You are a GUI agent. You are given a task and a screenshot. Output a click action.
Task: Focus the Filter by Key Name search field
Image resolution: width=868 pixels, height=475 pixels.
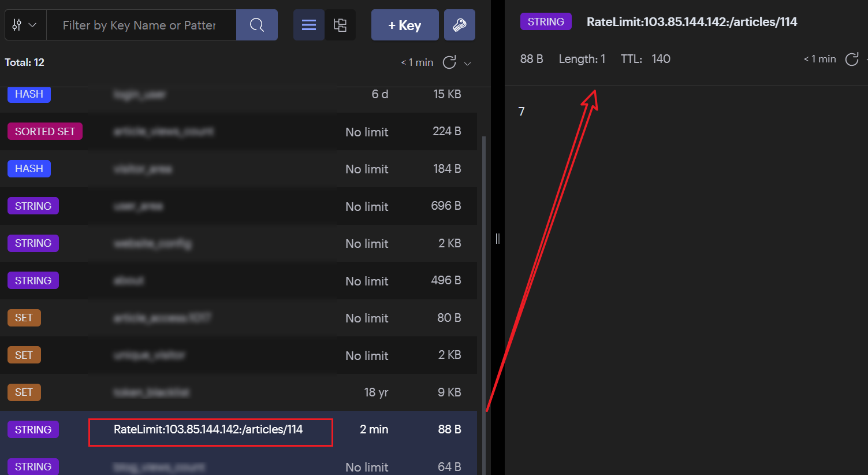pyautogui.click(x=141, y=25)
